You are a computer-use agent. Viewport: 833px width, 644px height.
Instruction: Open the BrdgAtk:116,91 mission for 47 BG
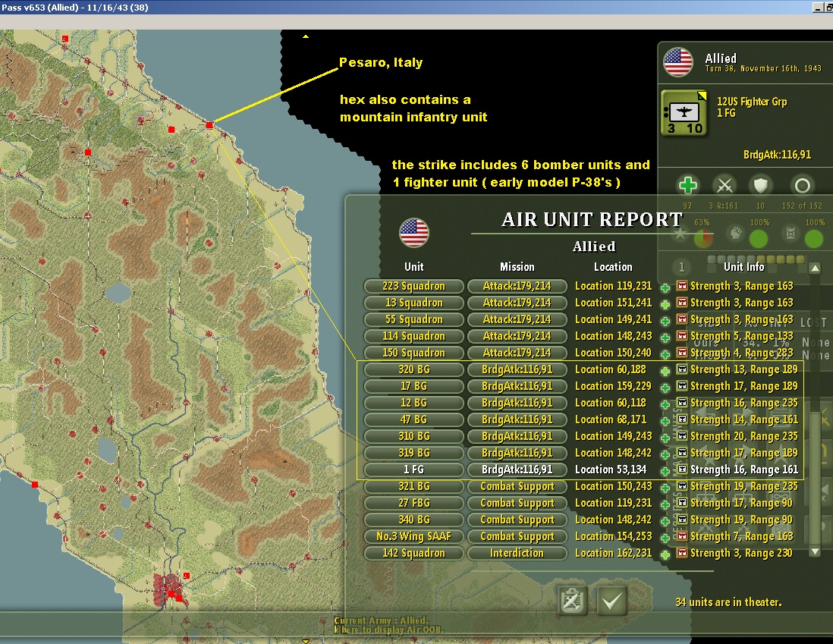coord(517,419)
